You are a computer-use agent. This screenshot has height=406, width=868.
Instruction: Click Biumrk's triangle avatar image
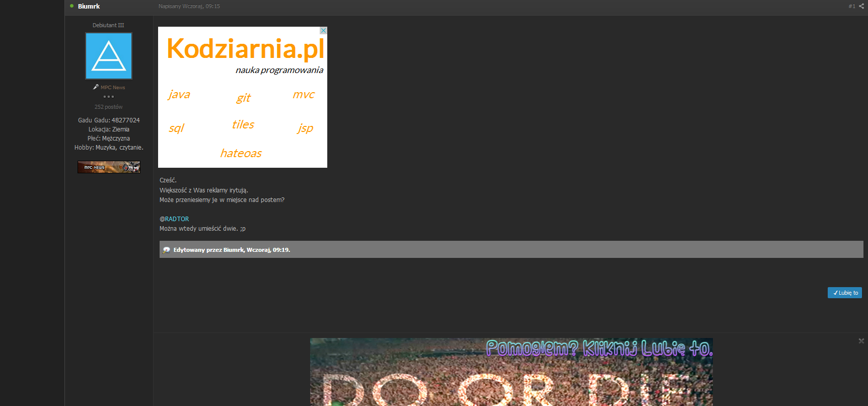click(x=109, y=56)
